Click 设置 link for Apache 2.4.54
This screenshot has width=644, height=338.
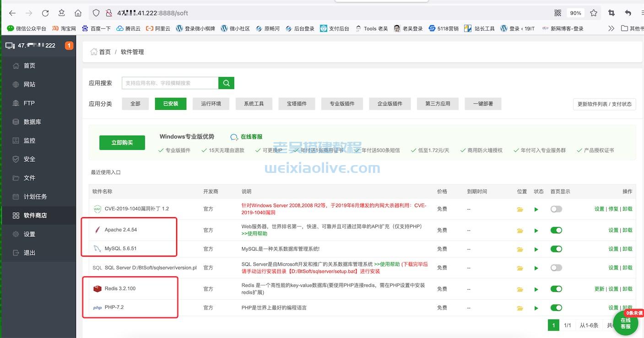613,230
